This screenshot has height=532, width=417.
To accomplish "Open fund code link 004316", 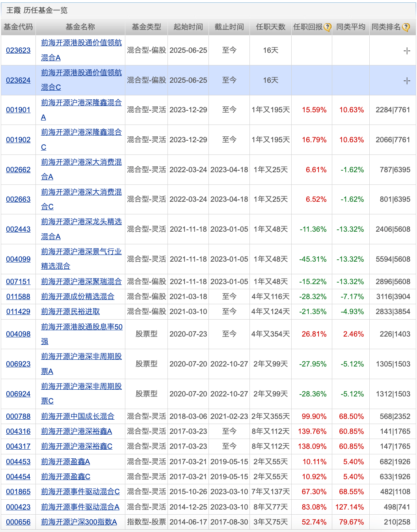I will click(x=18, y=431).
